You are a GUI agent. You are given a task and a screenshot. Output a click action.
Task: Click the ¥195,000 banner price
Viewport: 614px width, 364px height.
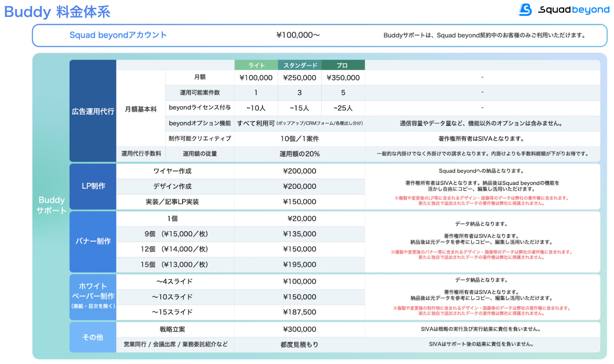300,265
